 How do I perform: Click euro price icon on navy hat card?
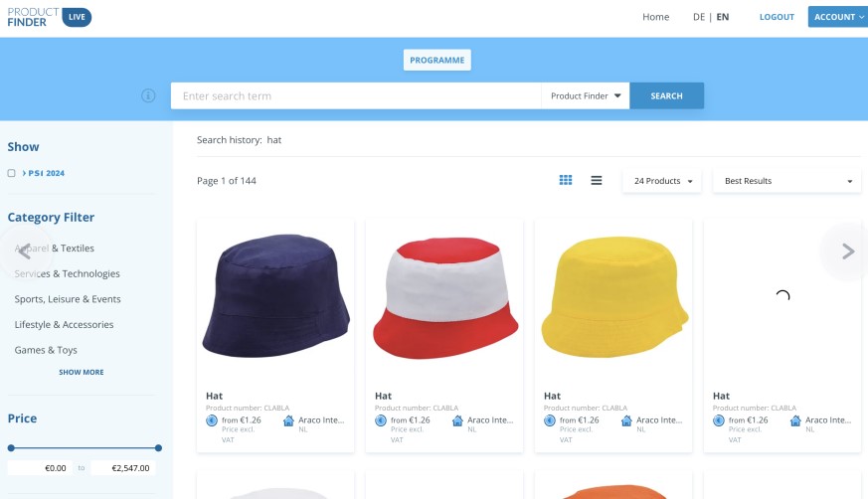click(212, 420)
